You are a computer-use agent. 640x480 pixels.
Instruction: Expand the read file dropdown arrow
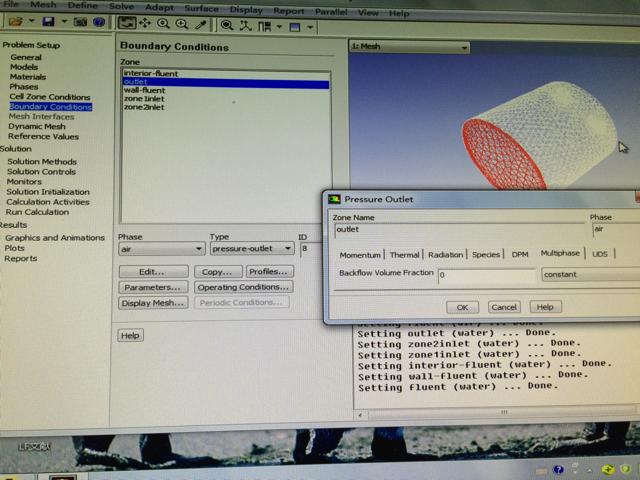31,21
